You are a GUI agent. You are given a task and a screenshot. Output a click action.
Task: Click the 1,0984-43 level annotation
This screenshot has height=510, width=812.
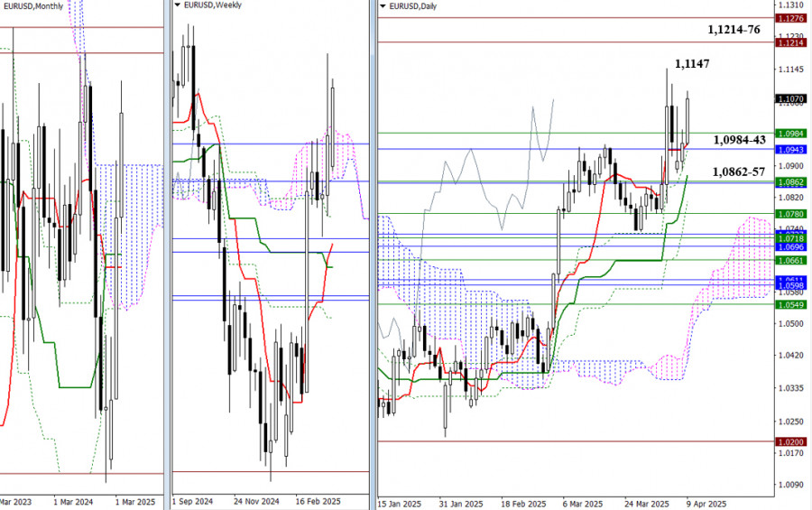(x=740, y=139)
